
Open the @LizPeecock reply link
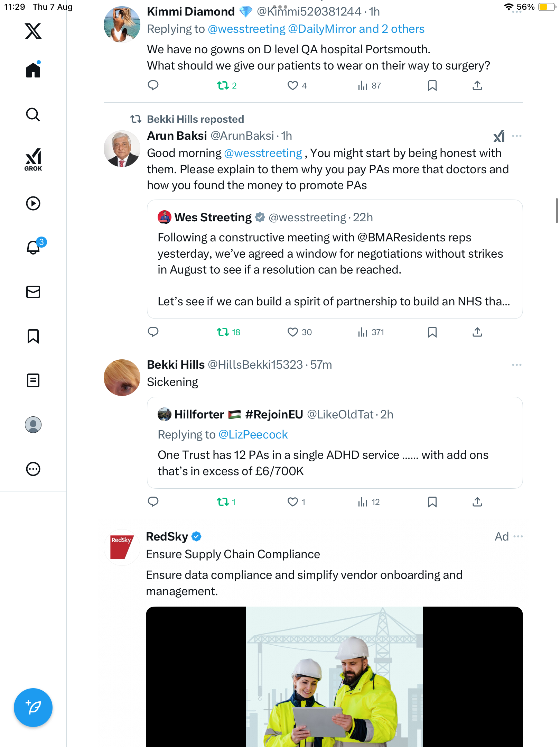point(253,435)
